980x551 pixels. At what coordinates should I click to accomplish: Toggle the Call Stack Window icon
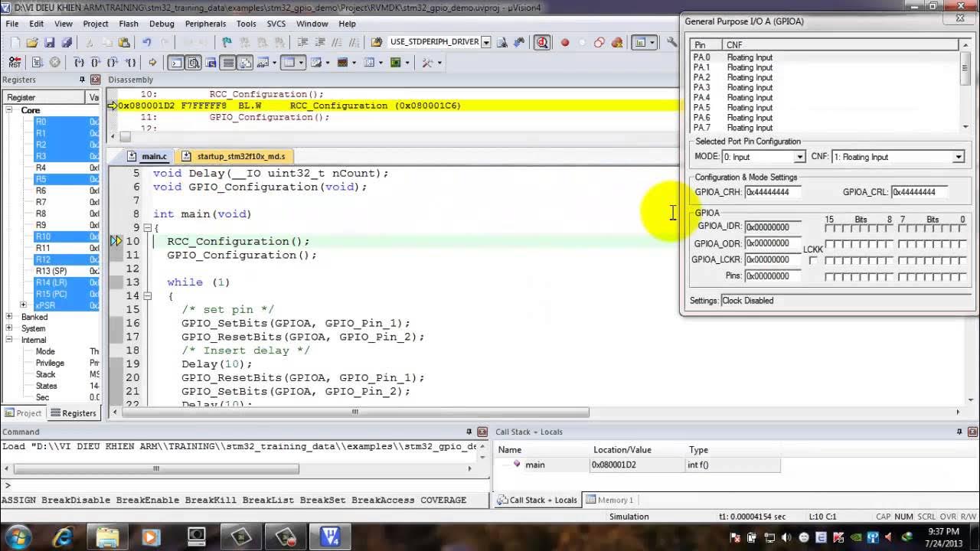click(245, 63)
